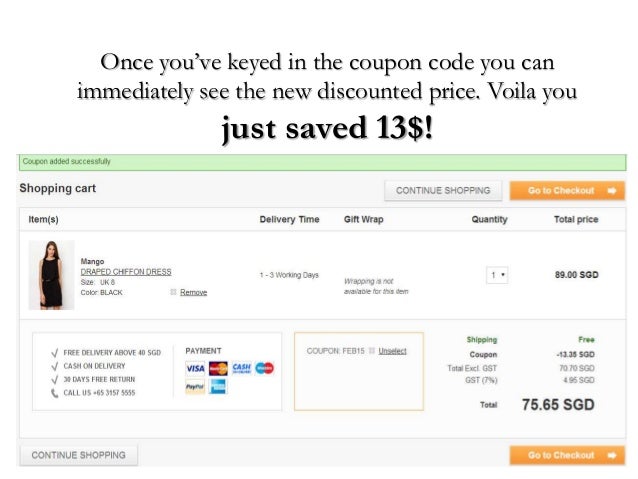Click the Maestro payment icon
This screenshot has height=479, width=638.
coord(264,368)
